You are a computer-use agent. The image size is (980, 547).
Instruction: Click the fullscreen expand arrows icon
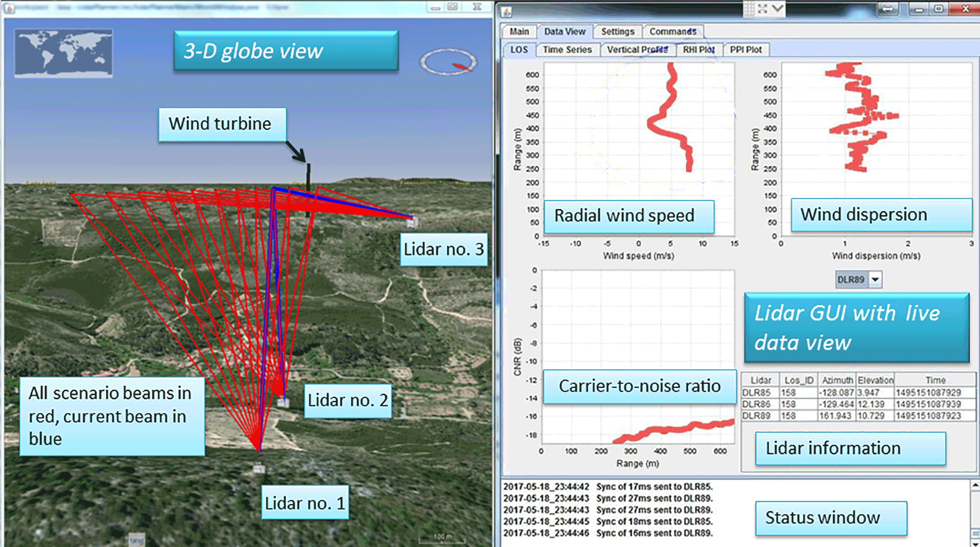(762, 9)
